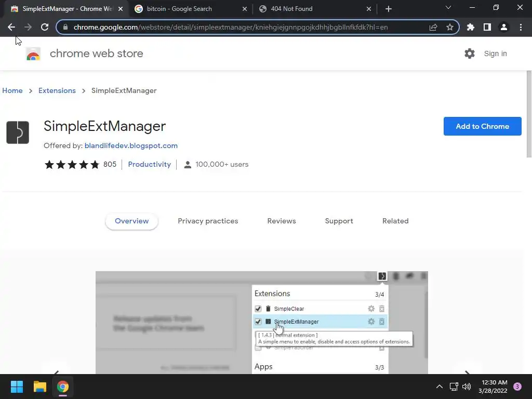Go to the previous screenshot arrow
This screenshot has height=399, width=532.
57,372
